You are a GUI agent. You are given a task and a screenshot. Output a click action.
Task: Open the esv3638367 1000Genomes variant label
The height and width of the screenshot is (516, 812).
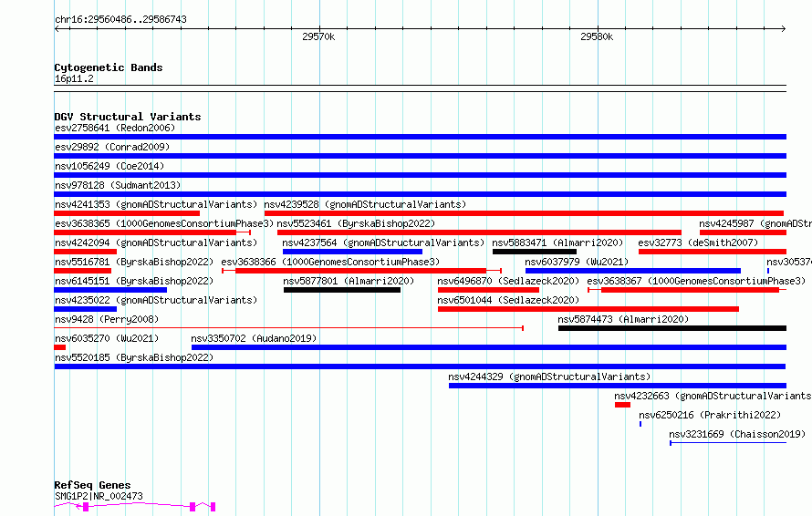click(696, 281)
